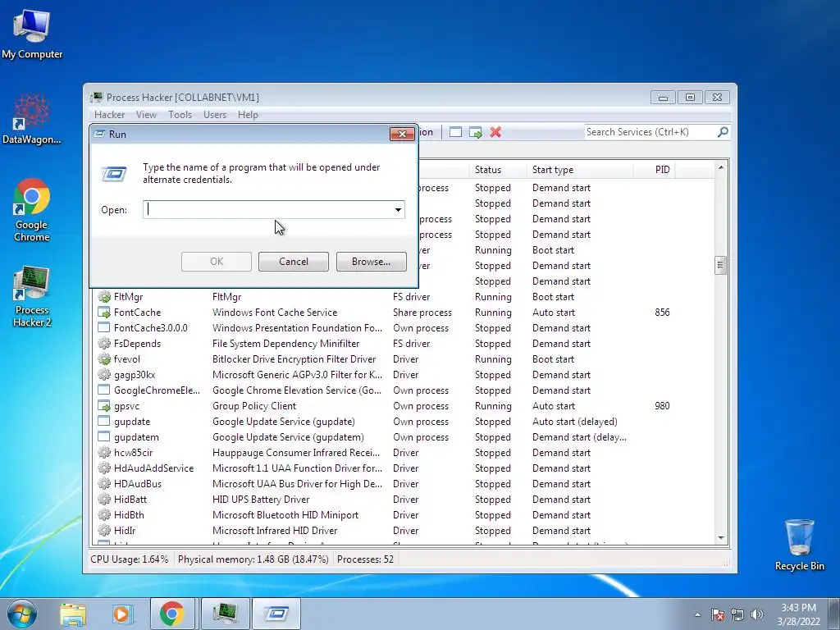Click PID 980 in the gpsvc row
This screenshot has width=840, height=630.
[662, 406]
